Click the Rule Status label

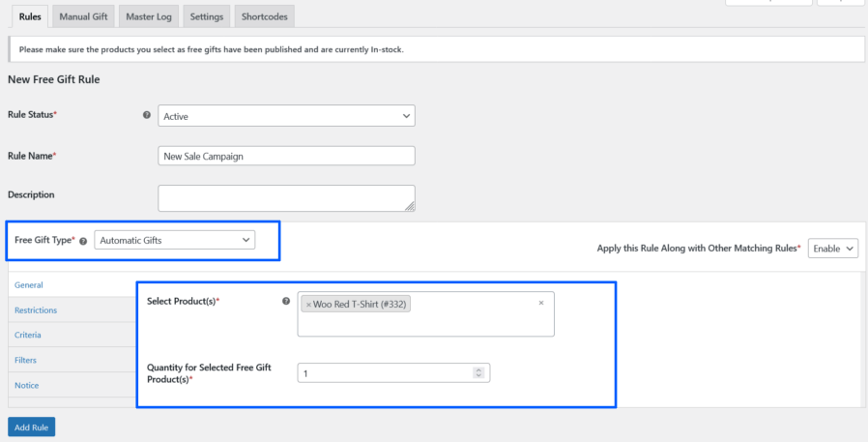[x=32, y=115]
